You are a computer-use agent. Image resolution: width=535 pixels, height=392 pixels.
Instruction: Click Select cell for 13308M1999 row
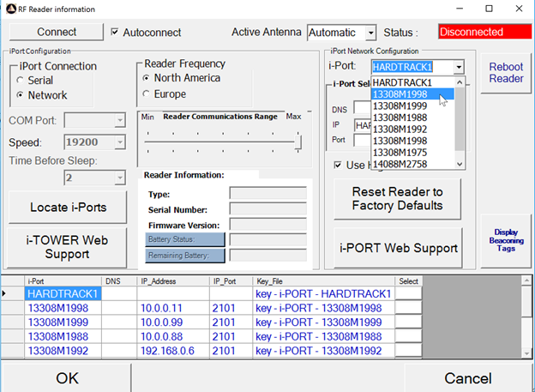click(x=408, y=322)
